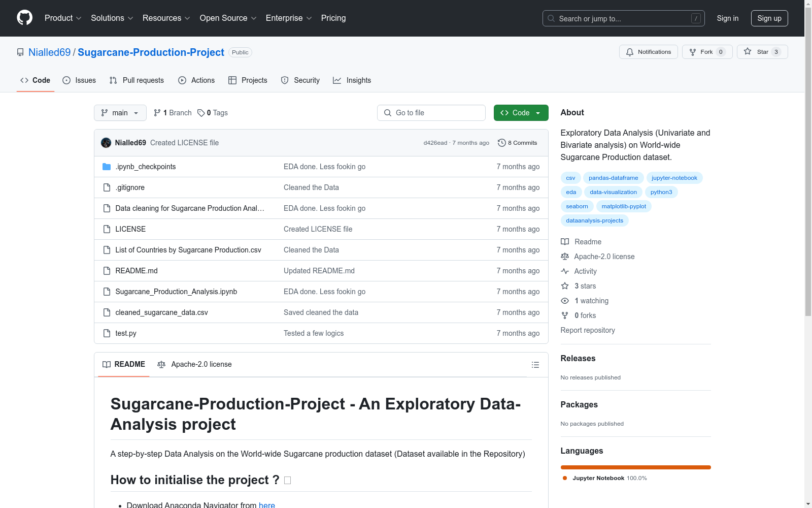Expand the Open Source menu
The width and height of the screenshot is (812, 508).
228,18
